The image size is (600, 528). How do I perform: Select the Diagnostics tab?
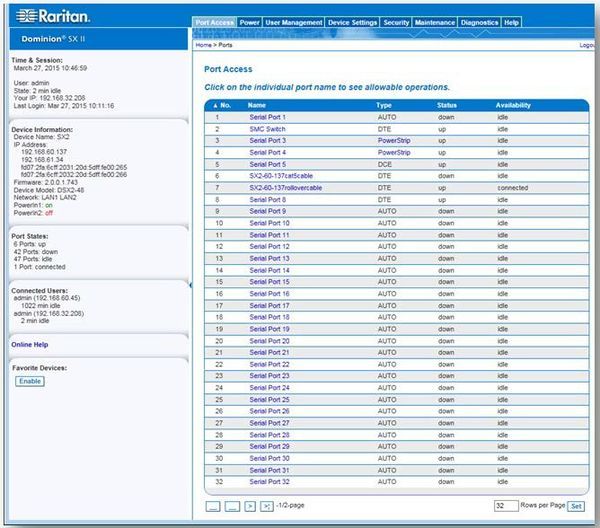coord(480,22)
